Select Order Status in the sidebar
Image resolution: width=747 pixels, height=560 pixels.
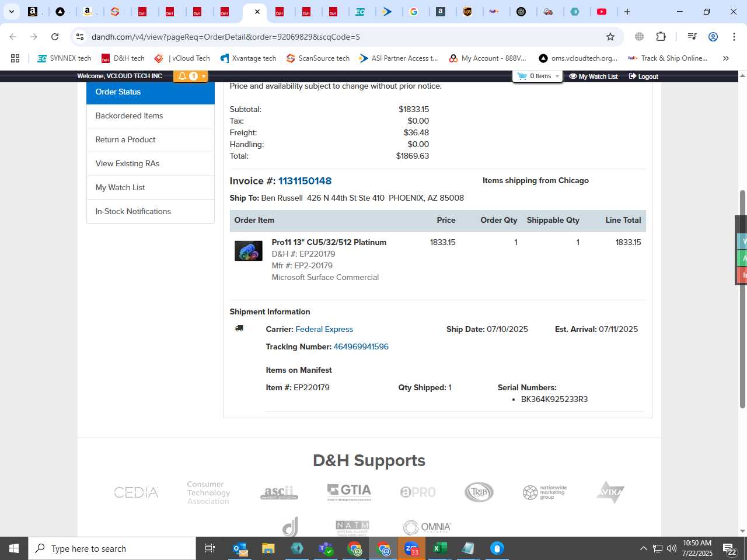[x=151, y=92]
